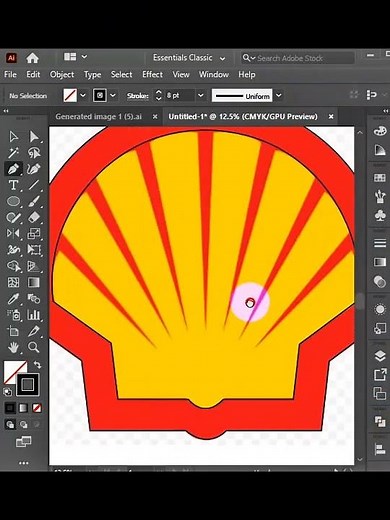Viewport: 390px width, 520px height.
Task: Select the Direct Selection tool
Action: 34,137
